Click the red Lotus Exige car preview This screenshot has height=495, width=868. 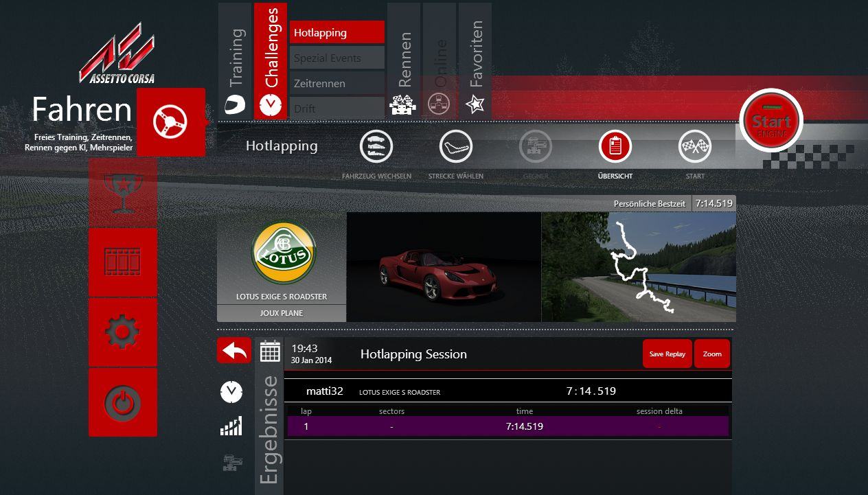coord(444,267)
